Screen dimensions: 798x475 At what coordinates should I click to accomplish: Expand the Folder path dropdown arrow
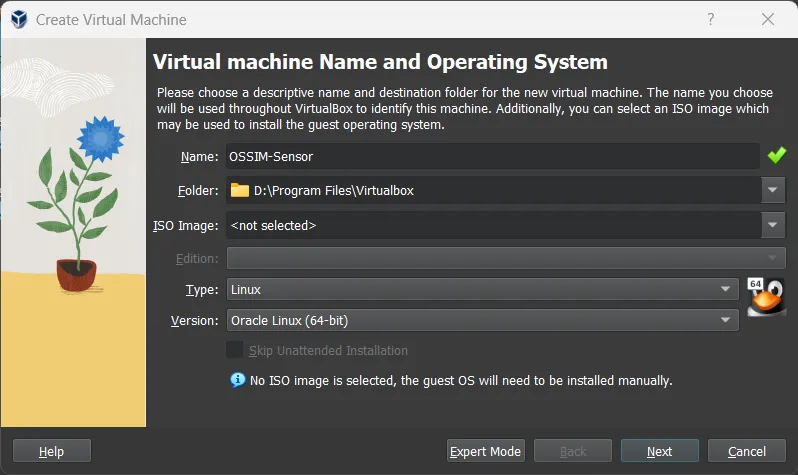point(774,190)
